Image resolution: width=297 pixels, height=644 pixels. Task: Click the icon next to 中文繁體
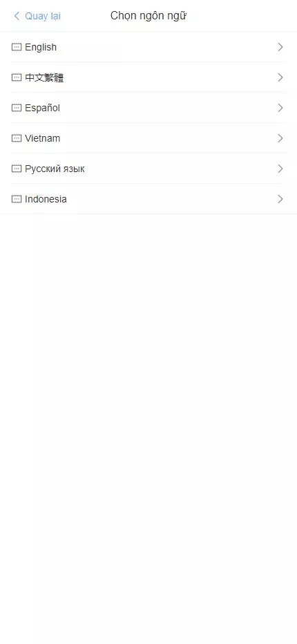[17, 77]
